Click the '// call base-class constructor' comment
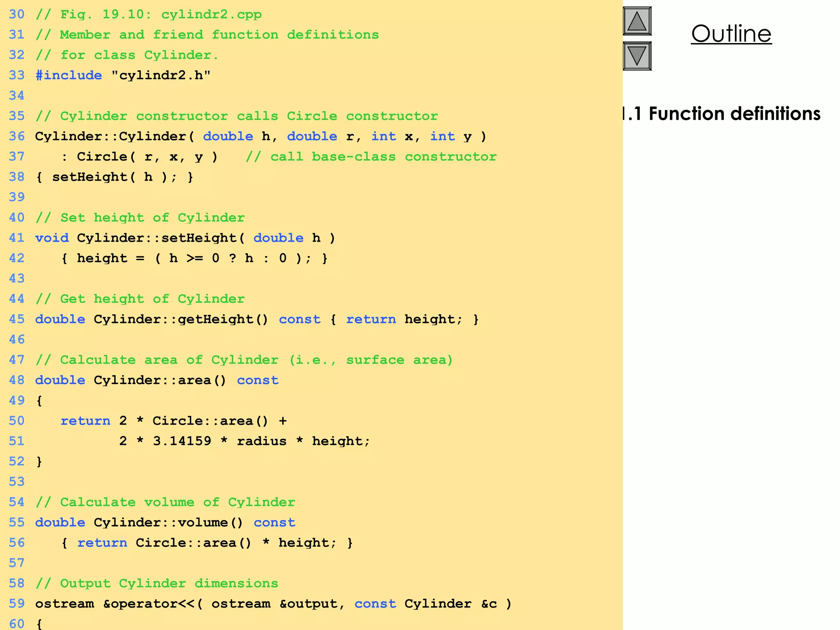 click(371, 157)
